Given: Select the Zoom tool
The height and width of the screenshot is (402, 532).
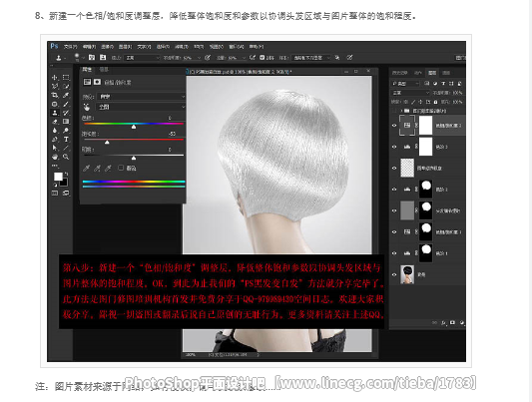Looking at the screenshot, I should [66, 157].
